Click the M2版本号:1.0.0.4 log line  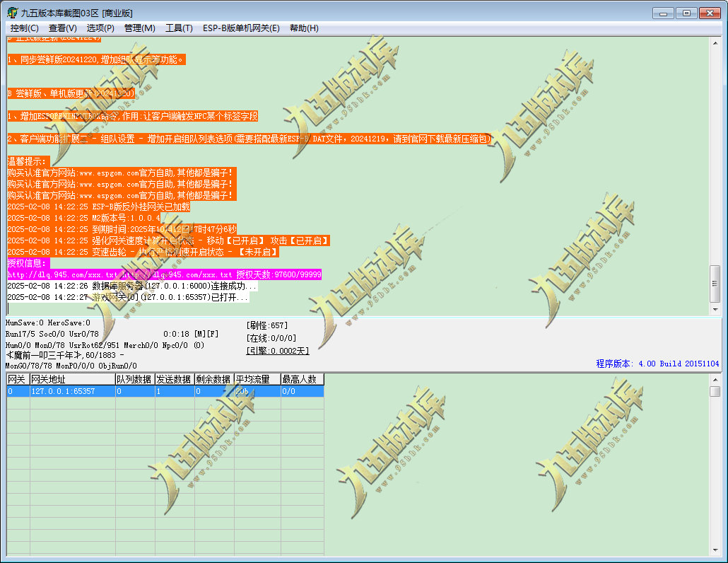click(83, 218)
